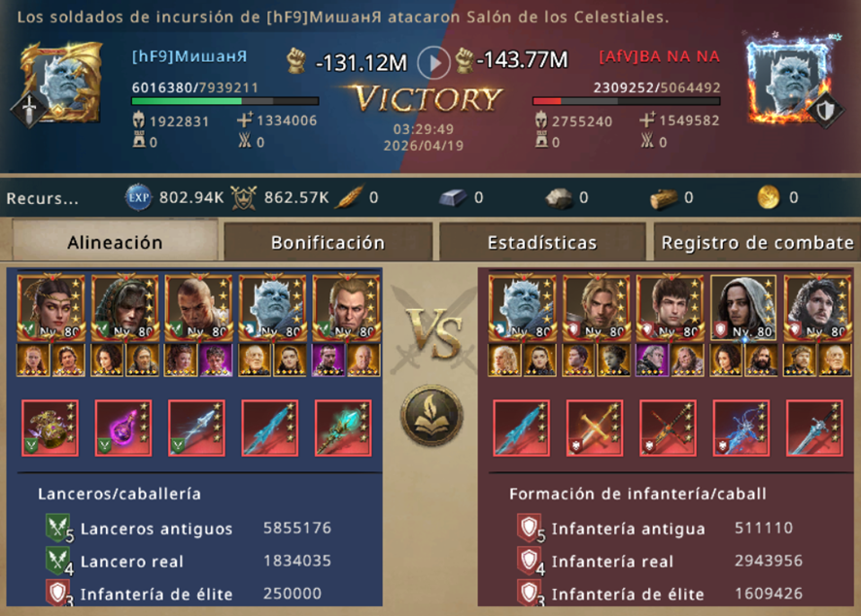Click defender avatar with shield badge
The height and width of the screenshot is (616, 861).
pos(792,83)
